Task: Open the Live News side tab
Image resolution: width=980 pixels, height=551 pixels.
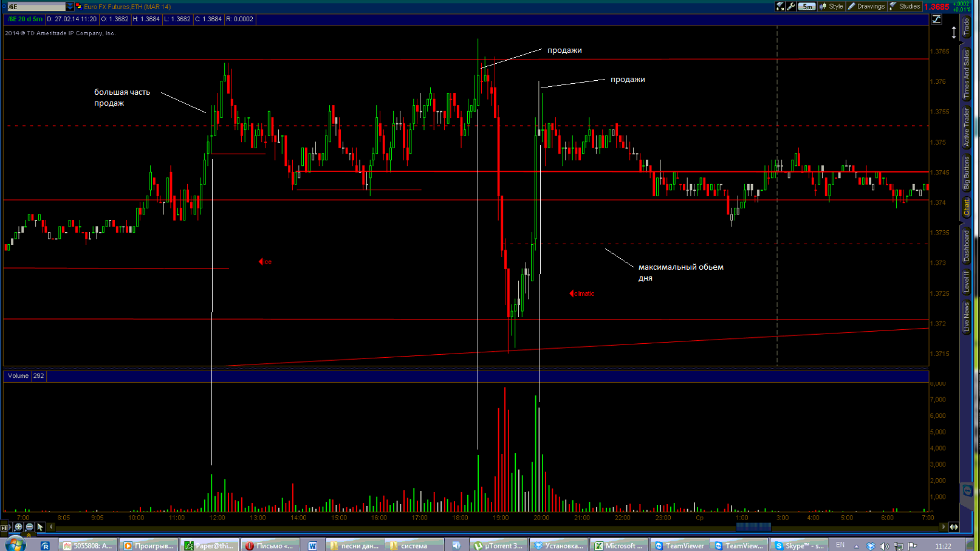Action: point(966,317)
